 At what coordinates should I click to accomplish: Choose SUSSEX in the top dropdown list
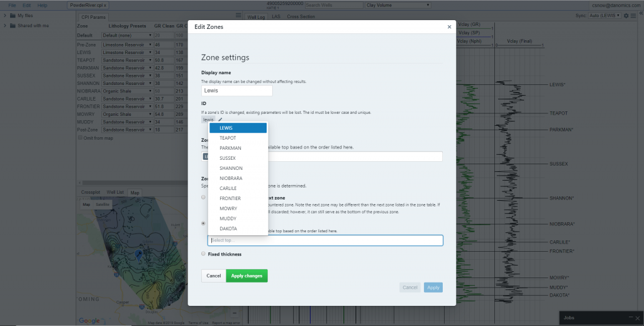point(238,158)
